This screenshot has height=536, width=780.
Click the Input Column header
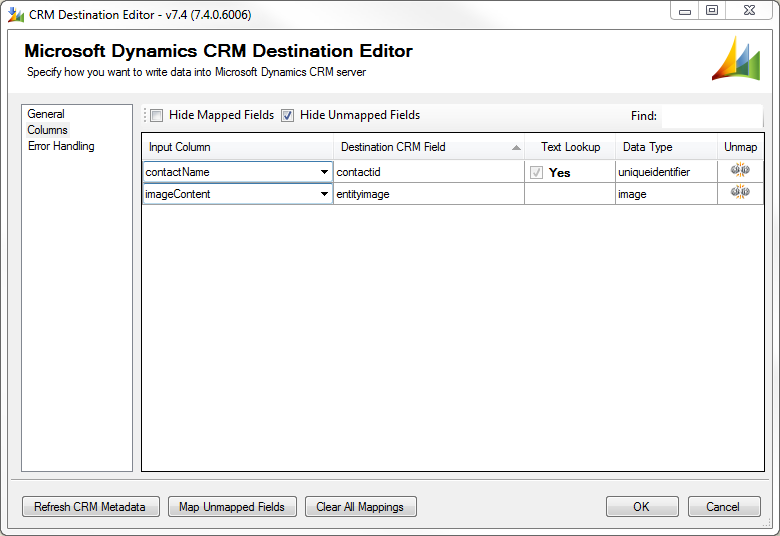point(238,147)
